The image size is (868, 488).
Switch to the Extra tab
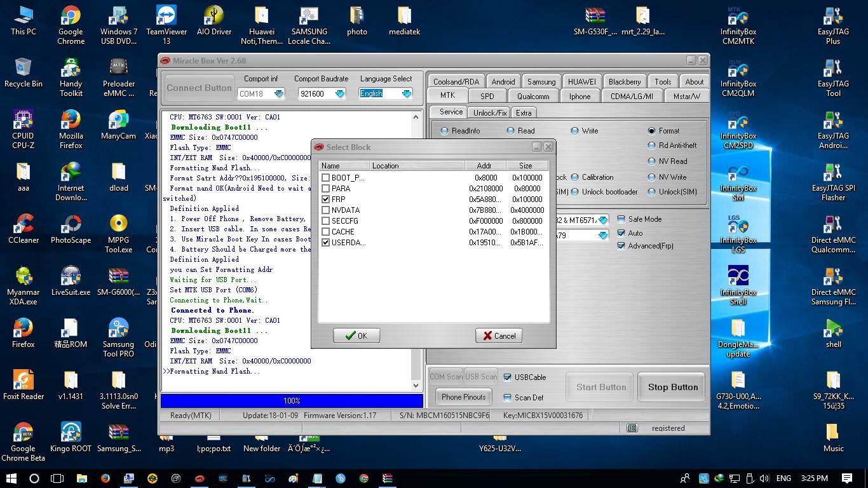[x=524, y=113]
